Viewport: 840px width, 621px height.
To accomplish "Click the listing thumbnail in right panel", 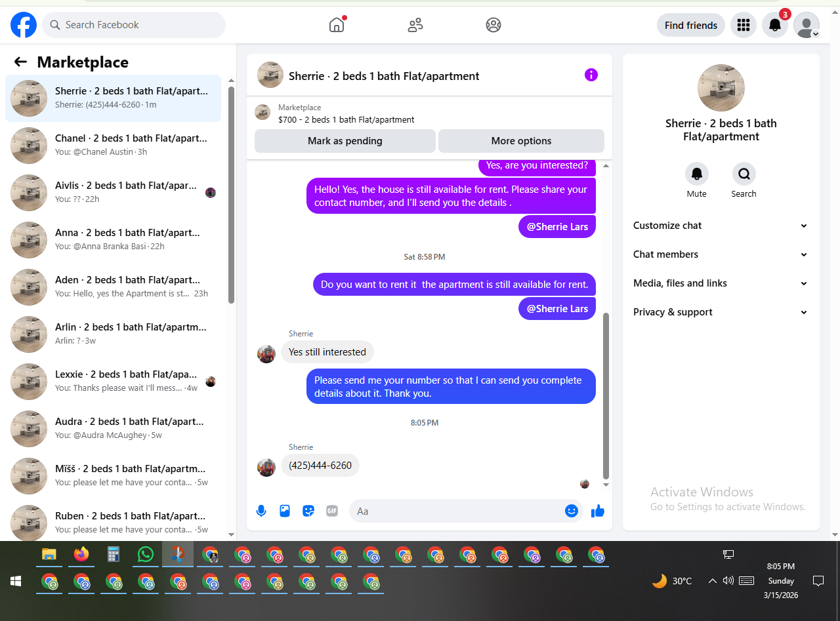I will tap(721, 88).
